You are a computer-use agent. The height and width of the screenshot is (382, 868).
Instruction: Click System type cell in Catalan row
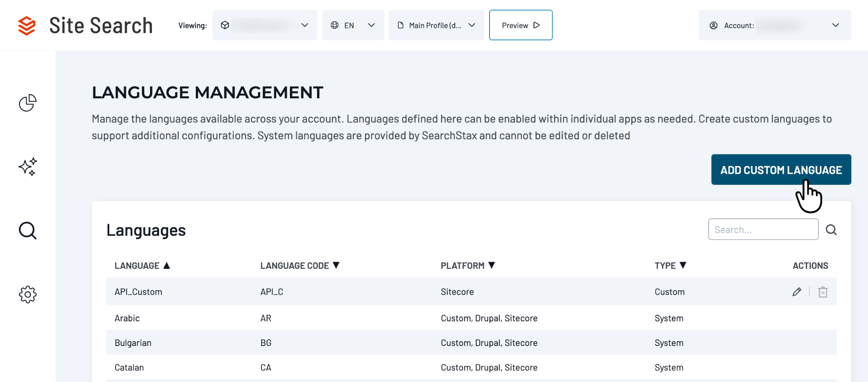pyautogui.click(x=669, y=367)
